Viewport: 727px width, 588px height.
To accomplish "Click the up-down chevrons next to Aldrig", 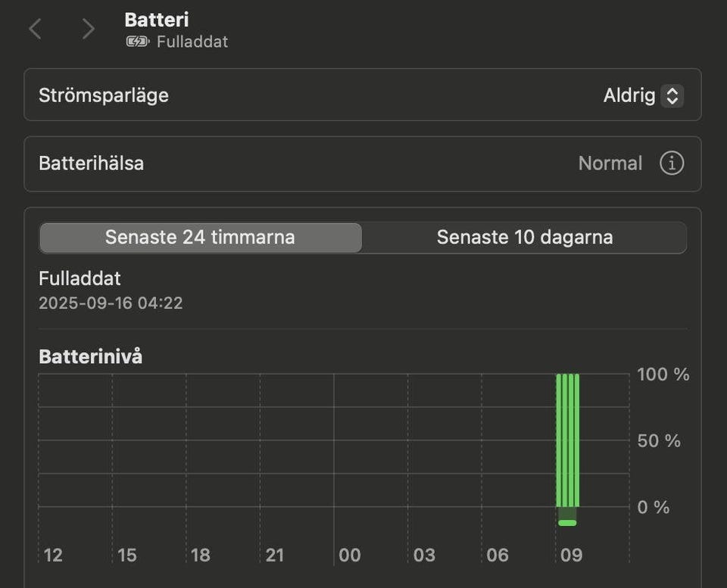I will (672, 96).
